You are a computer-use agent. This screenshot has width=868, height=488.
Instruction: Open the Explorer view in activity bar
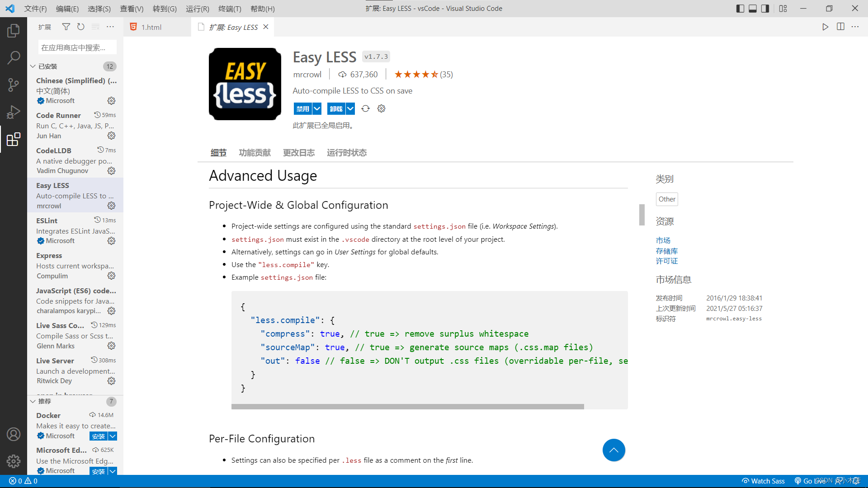coord(14,31)
